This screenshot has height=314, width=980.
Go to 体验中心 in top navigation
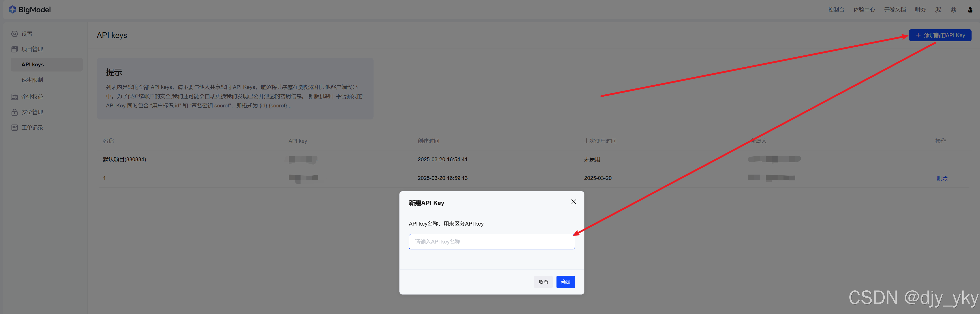864,10
